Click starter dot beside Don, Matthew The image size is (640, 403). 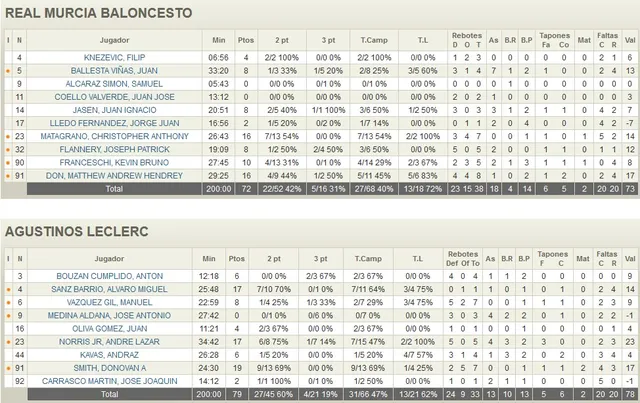8,175
